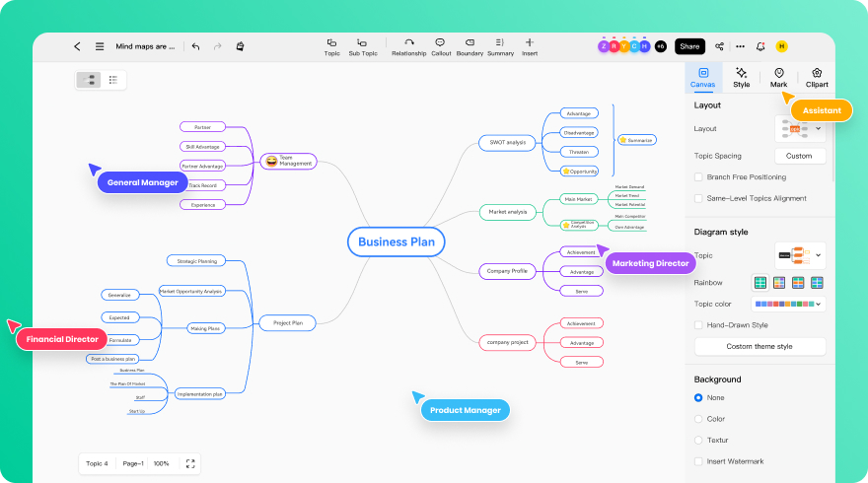Viewport: 868px width, 483px height.
Task: Expand the Layout dropdown
Action: click(x=800, y=129)
